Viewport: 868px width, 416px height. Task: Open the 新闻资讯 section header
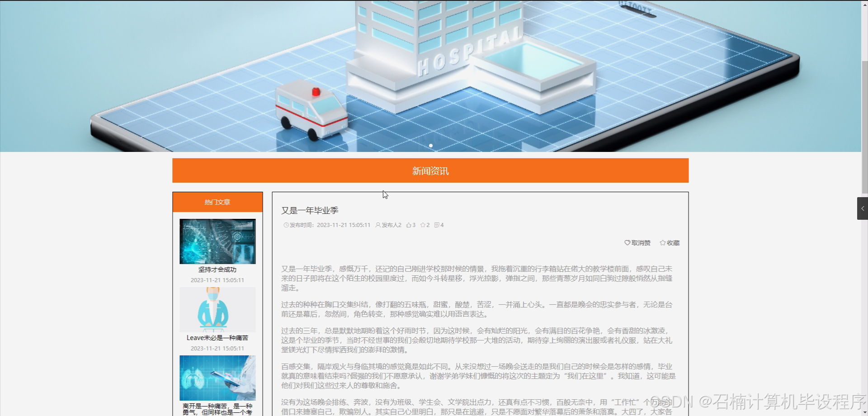coord(430,170)
